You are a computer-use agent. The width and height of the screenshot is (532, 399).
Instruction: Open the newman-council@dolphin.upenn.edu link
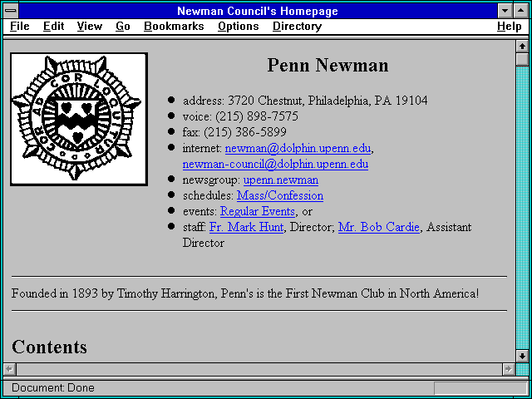click(x=275, y=164)
